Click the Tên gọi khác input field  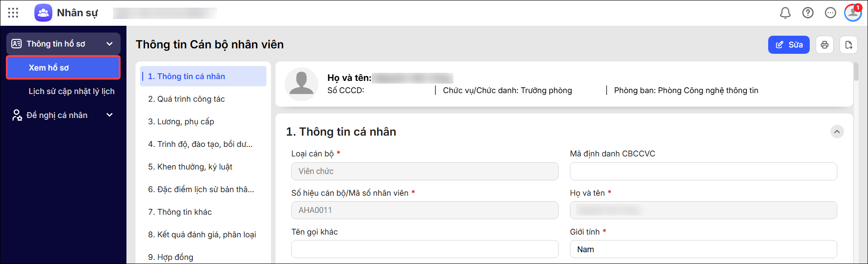coord(425,249)
